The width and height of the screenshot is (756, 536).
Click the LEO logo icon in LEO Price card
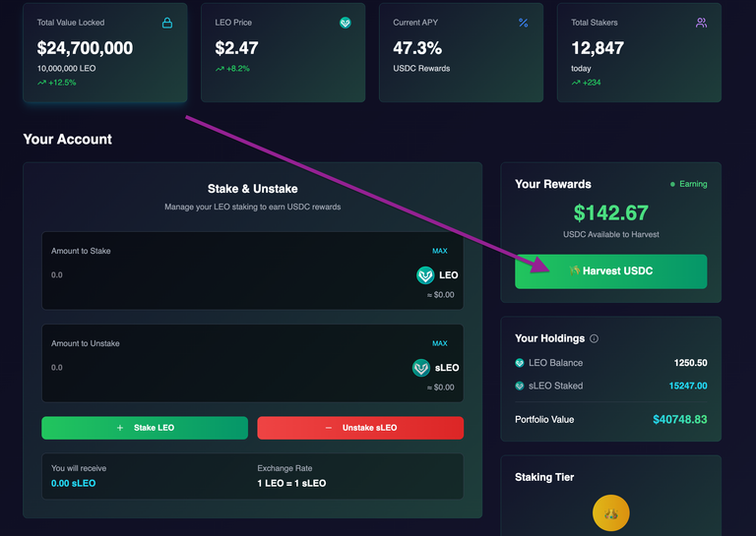[x=345, y=23]
